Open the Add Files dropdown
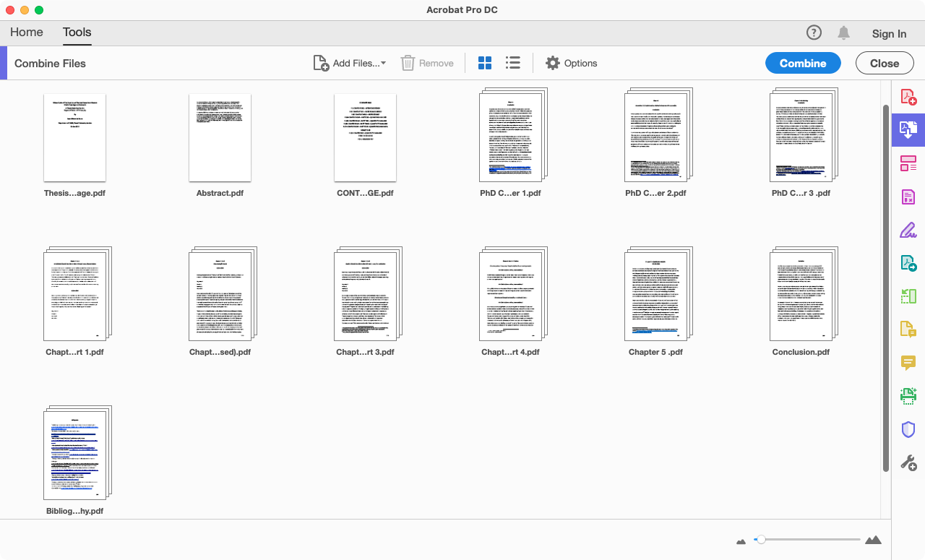 [349, 63]
